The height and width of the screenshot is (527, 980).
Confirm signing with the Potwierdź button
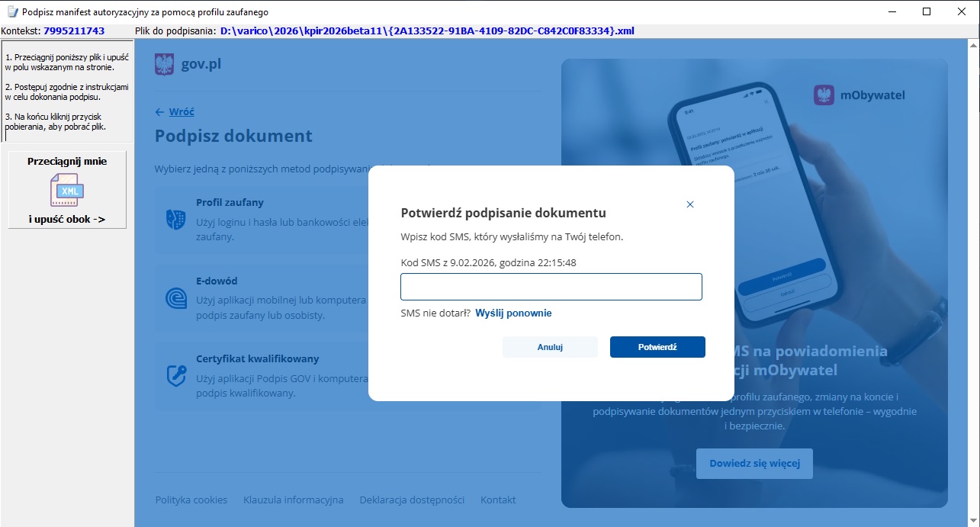[657, 347]
